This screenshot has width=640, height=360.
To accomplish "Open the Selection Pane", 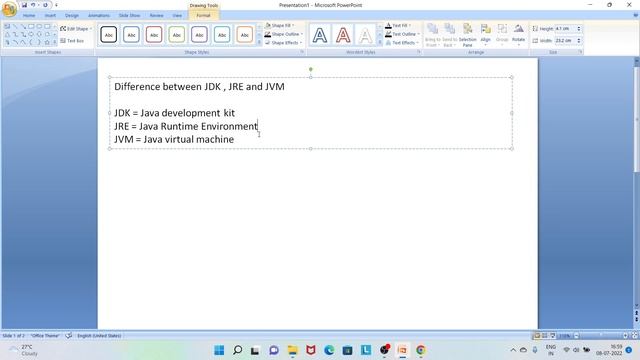I will tap(467, 35).
